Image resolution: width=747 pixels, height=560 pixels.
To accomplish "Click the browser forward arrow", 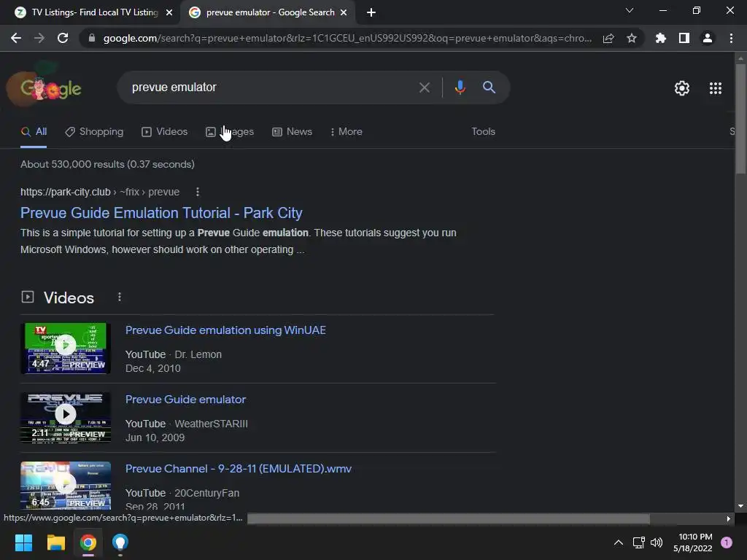I will click(39, 38).
